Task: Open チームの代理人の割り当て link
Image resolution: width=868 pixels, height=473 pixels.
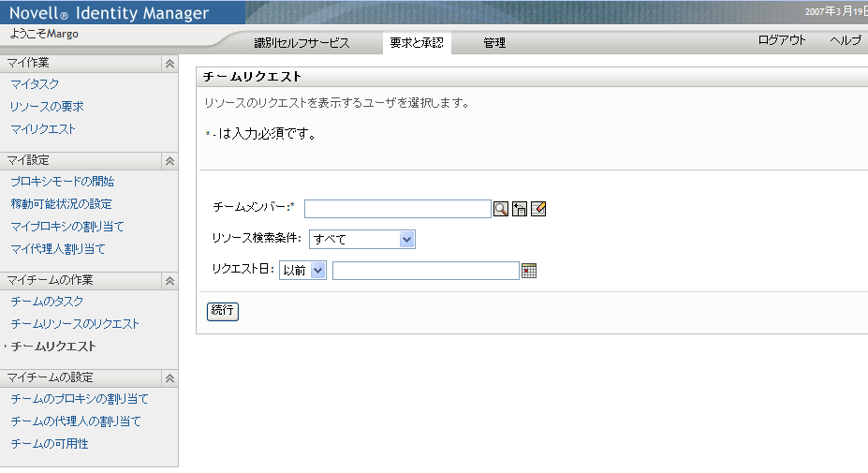Action: point(76,421)
